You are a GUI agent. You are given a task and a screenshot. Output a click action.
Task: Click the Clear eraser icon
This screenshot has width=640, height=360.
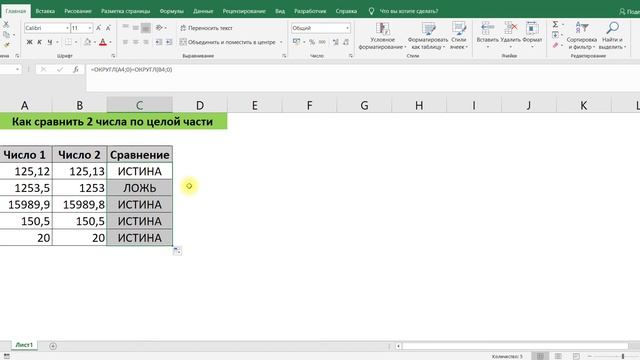556,45
